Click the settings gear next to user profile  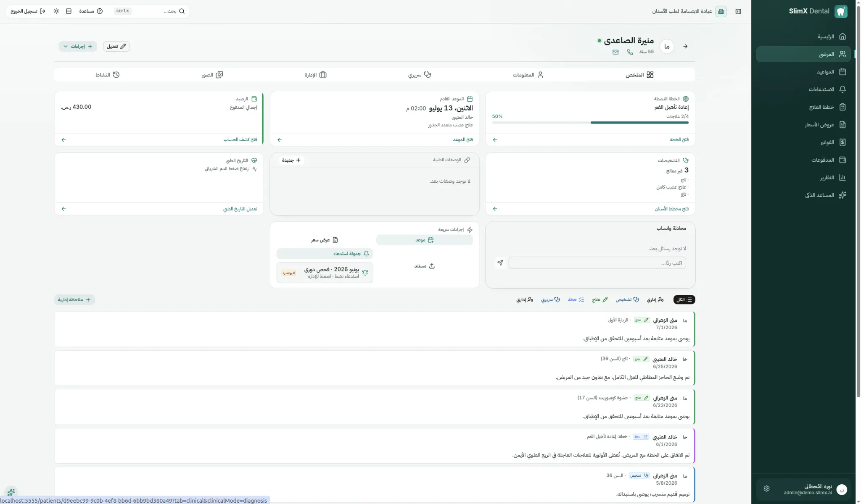pyautogui.click(x=766, y=489)
